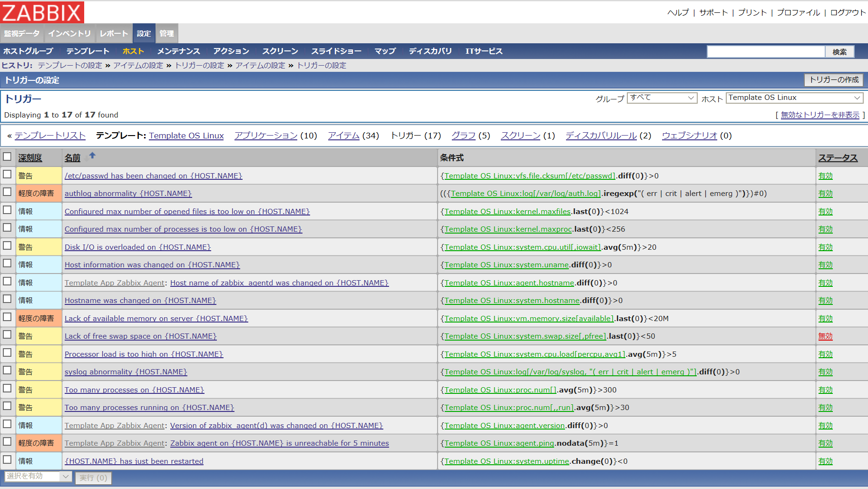
Task: Click the 検索 search button
Action: pos(839,52)
